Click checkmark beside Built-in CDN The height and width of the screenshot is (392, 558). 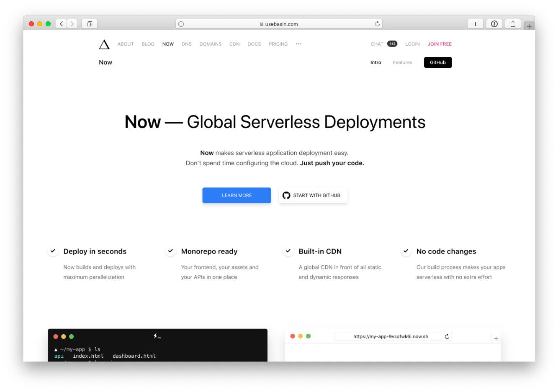coord(288,251)
